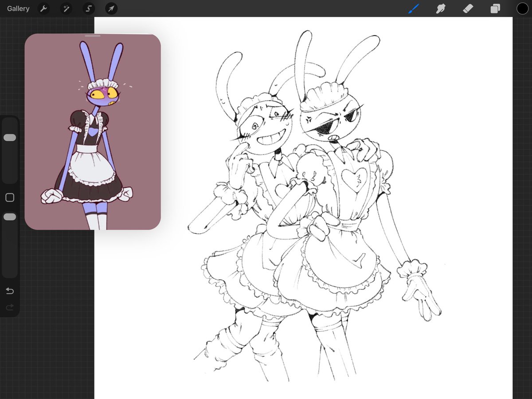This screenshot has height=399, width=532.
Task: Activate the Selection tool
Action: tap(88, 8)
